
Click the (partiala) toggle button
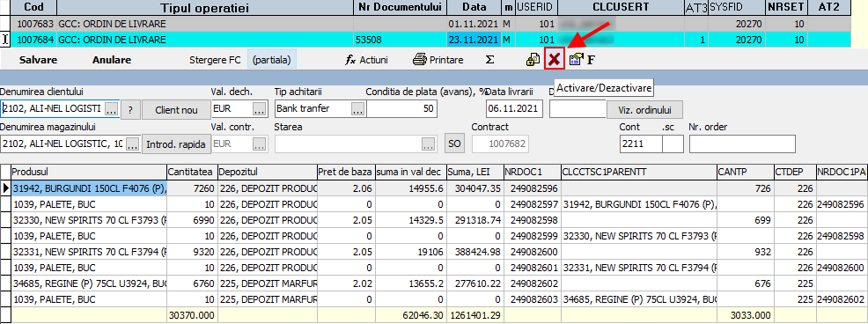click(271, 60)
